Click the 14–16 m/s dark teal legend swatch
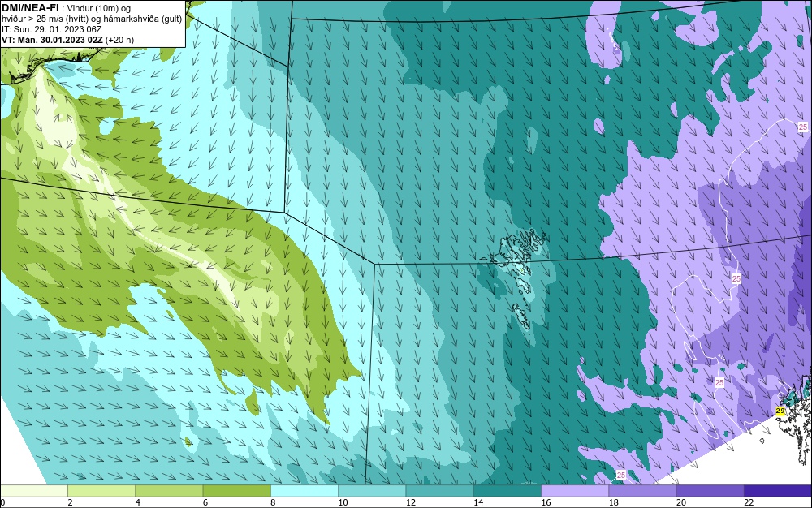This screenshot has height=508, width=812. click(x=508, y=490)
